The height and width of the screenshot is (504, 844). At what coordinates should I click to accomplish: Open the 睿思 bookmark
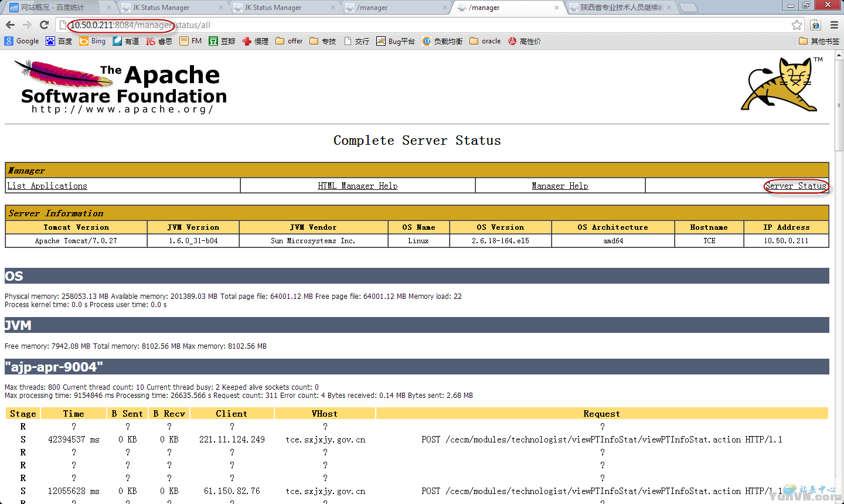159,41
